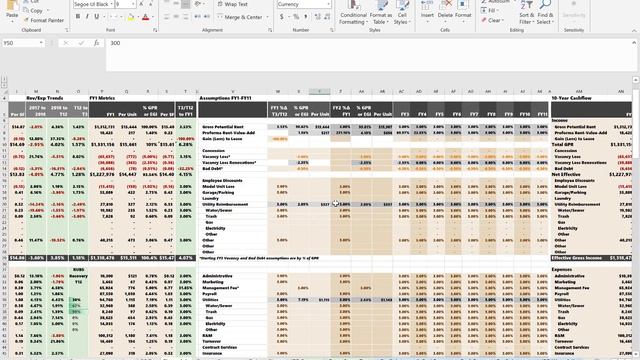This screenshot has width=640, height=360.
Task: Open the Number format dialog launcher
Action: 332,30
